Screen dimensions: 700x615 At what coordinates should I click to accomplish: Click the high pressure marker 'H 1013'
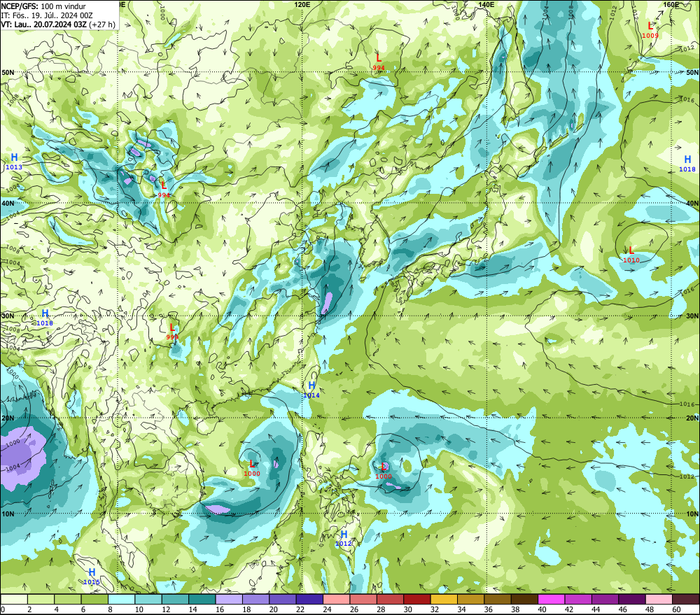click(14, 161)
